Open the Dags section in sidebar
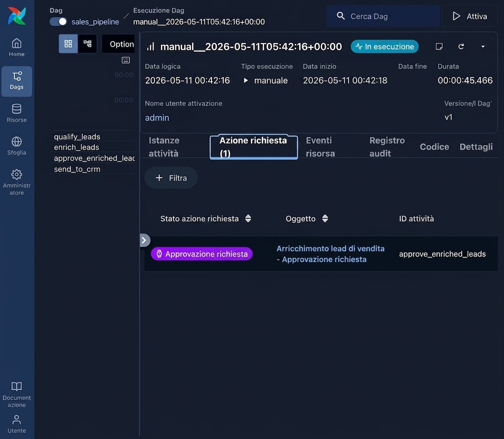Viewport: 504px width, 439px height. click(x=17, y=81)
